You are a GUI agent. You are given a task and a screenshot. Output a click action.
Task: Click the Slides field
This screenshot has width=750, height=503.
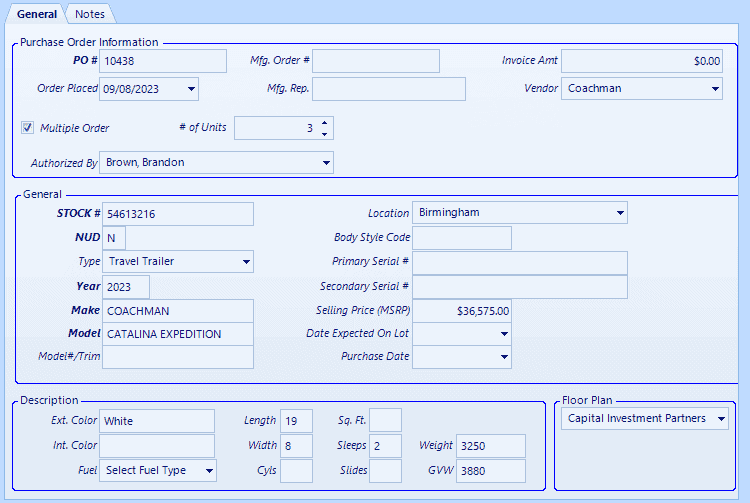386,470
